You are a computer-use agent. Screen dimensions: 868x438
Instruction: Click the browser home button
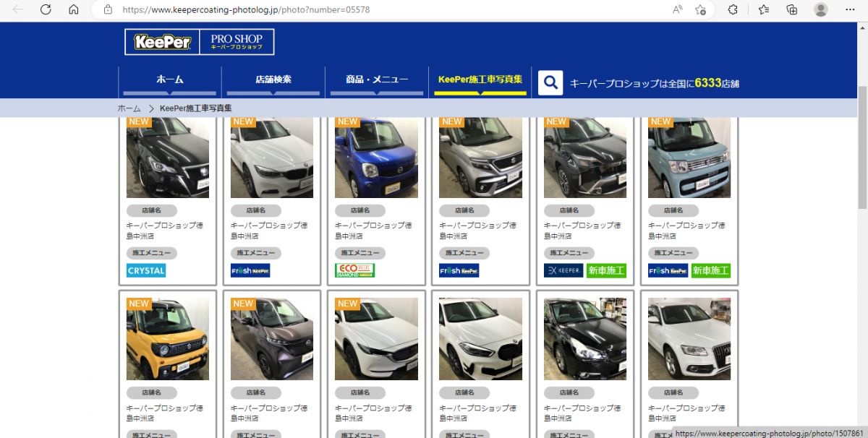73,9
